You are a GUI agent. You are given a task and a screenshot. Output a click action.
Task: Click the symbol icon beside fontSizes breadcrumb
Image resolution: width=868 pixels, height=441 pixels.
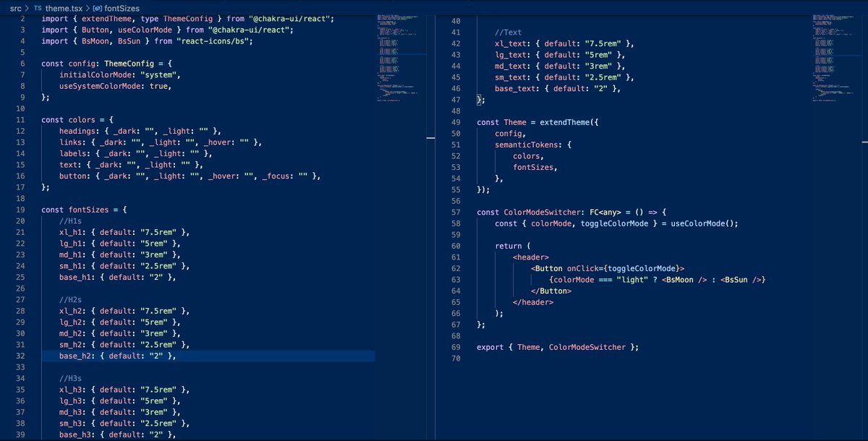pyautogui.click(x=98, y=7)
